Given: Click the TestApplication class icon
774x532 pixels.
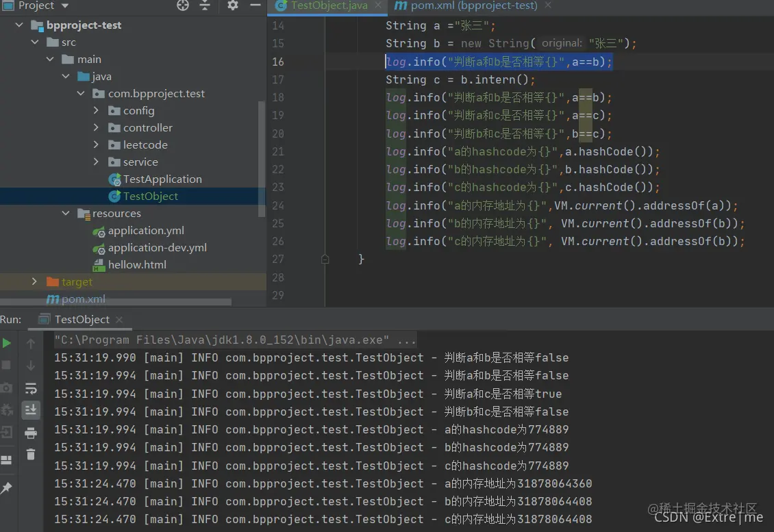Looking at the screenshot, I should [114, 179].
